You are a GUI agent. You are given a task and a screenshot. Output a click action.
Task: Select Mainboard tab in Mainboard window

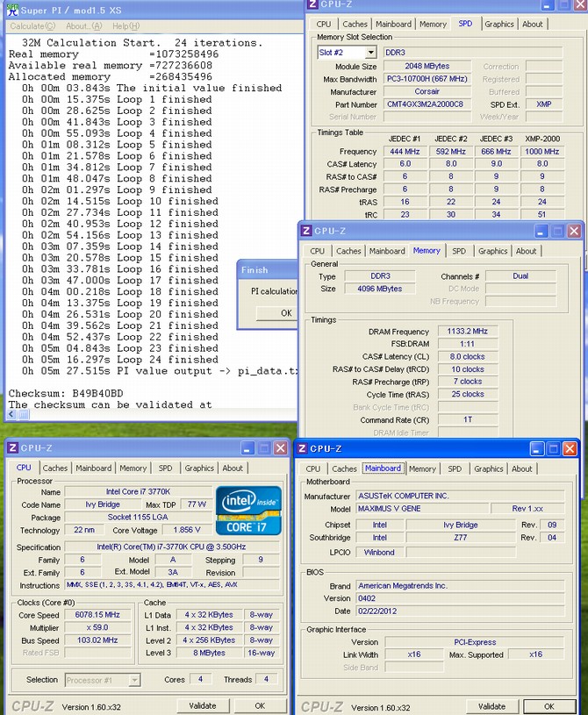click(383, 468)
